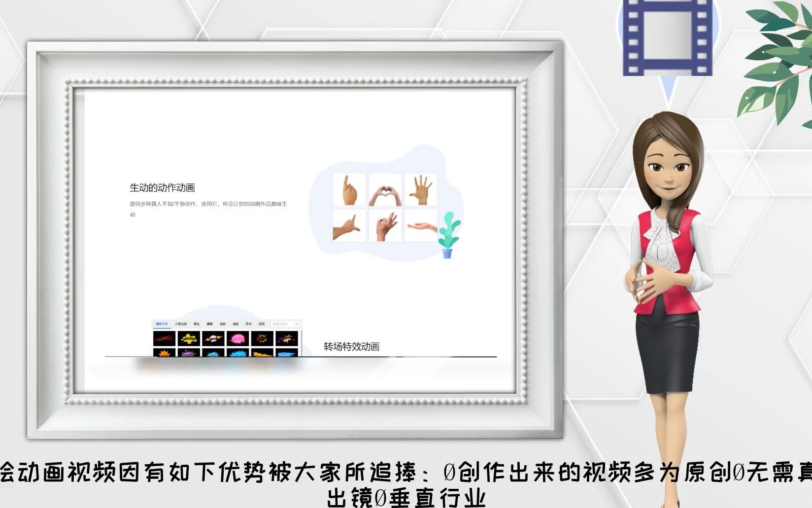Viewport: 812px width, 508px height.
Task: Select the red streak explosion text effect
Action: click(164, 338)
